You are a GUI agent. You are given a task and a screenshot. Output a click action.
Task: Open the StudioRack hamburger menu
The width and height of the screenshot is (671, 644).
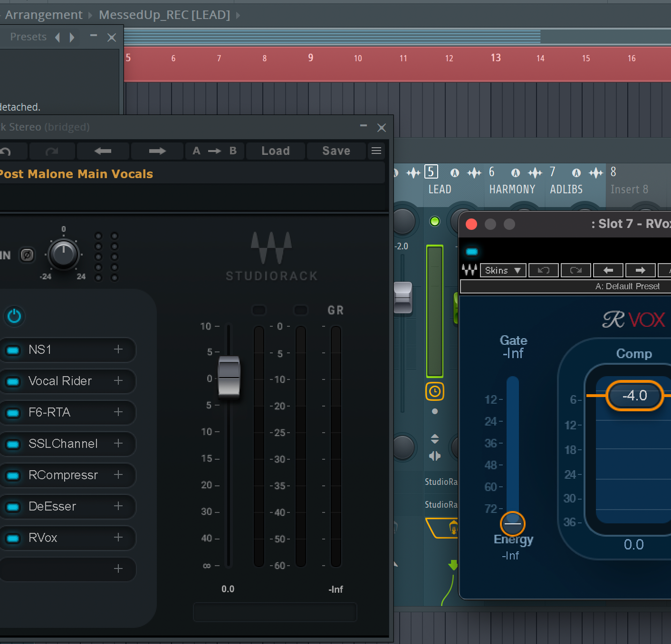(376, 151)
